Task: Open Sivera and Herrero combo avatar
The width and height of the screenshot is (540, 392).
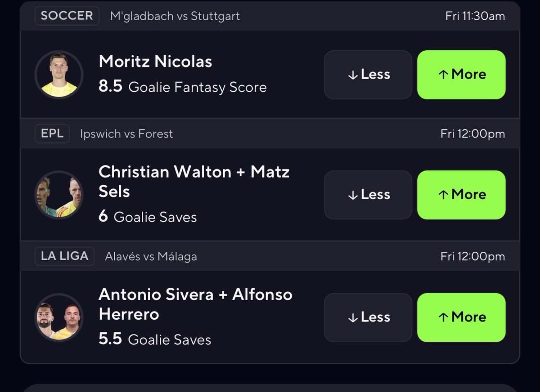Action: 59,317
